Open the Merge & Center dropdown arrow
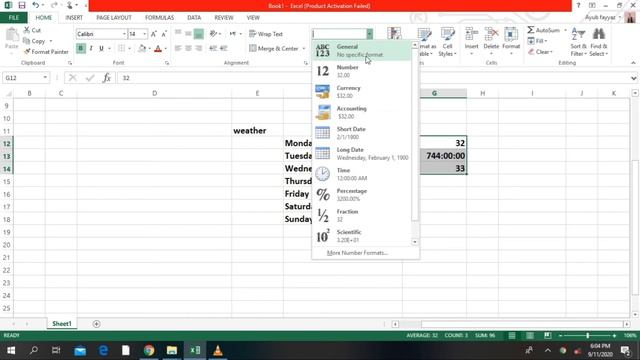The image size is (640, 360). pyautogui.click(x=304, y=49)
